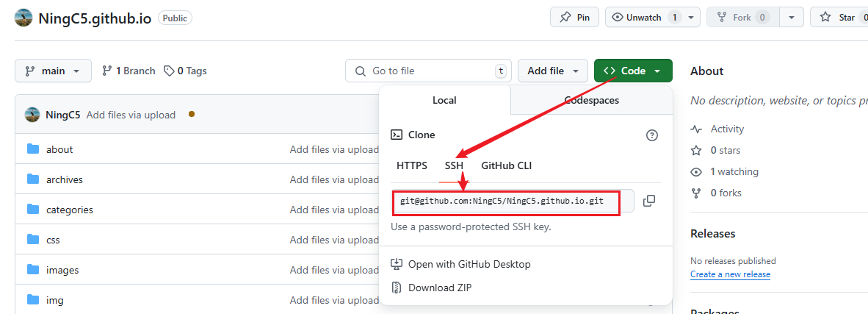Select the GitHub CLI clone tab
This screenshot has height=314, width=868.
click(x=507, y=166)
